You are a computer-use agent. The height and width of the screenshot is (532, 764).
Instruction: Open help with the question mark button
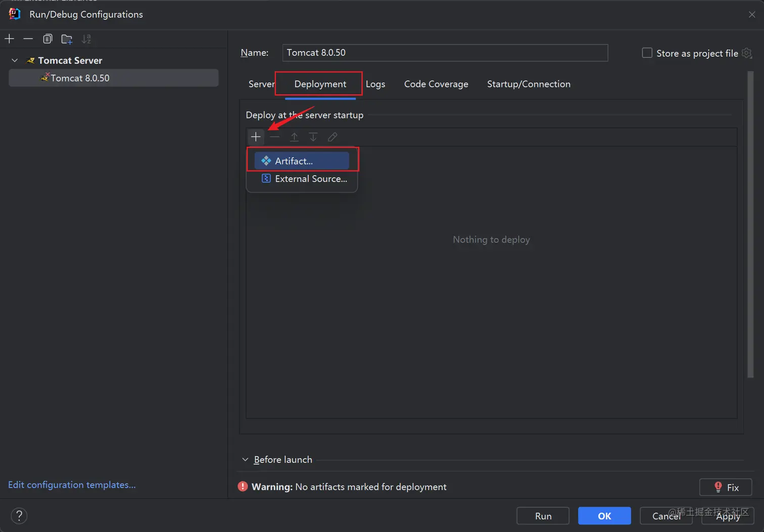(x=19, y=516)
